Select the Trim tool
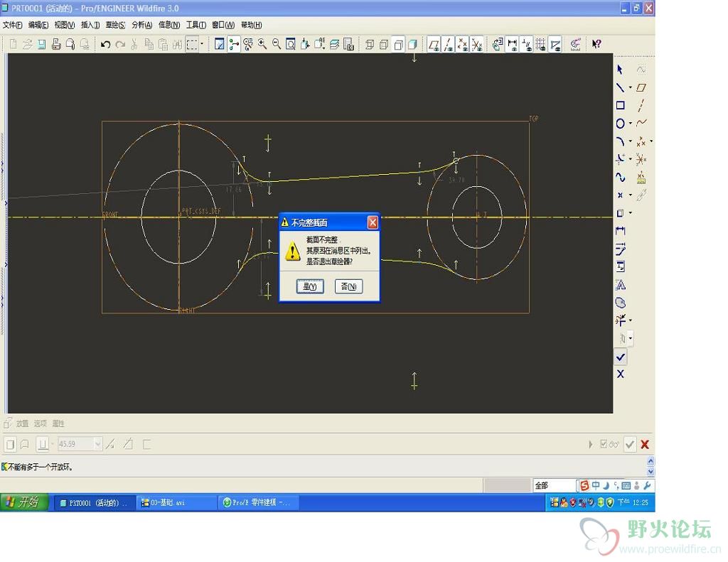This screenshot has height=562, width=728. pos(620,320)
